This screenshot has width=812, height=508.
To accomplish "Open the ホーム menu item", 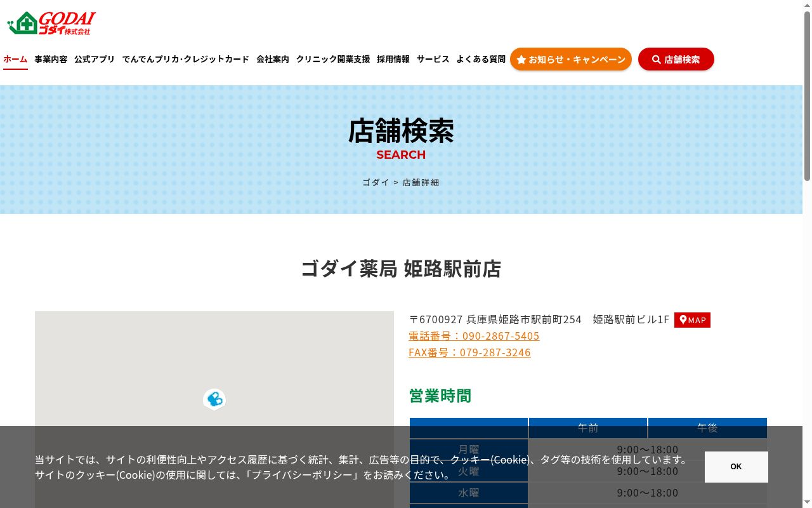I will coord(15,59).
